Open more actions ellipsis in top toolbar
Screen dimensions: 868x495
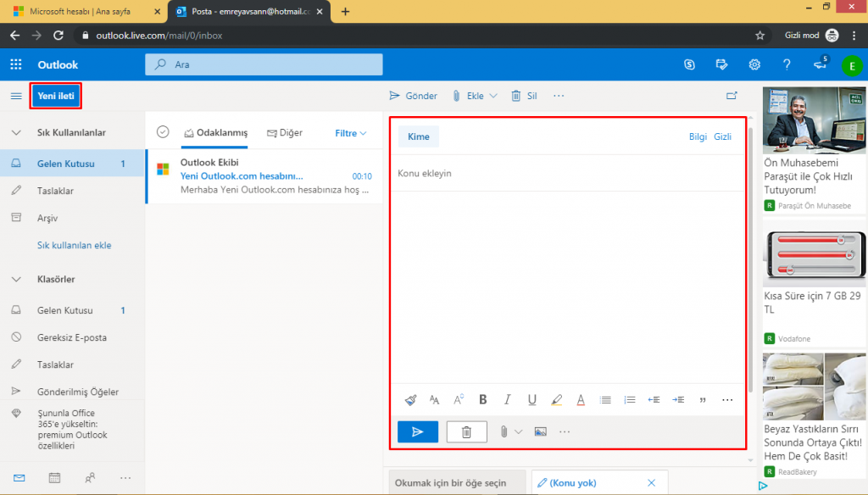click(559, 96)
